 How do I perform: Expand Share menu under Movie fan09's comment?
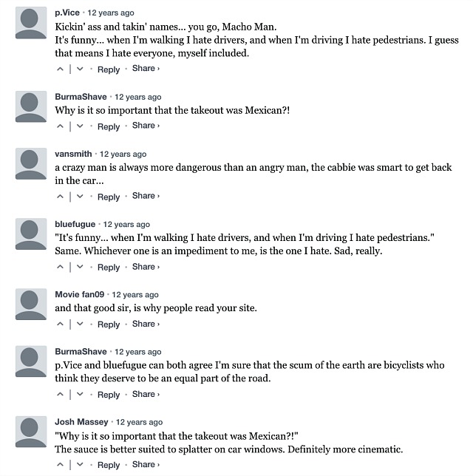[146, 324]
